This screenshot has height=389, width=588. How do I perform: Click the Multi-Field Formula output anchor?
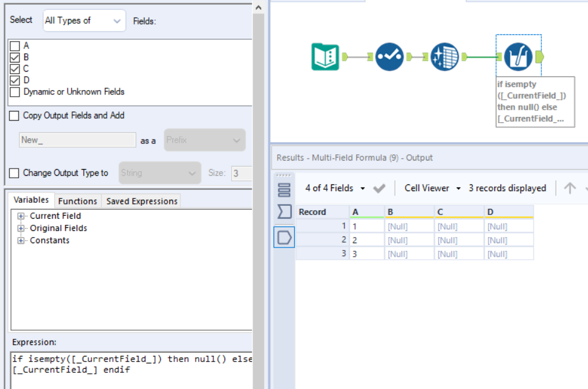[540, 57]
